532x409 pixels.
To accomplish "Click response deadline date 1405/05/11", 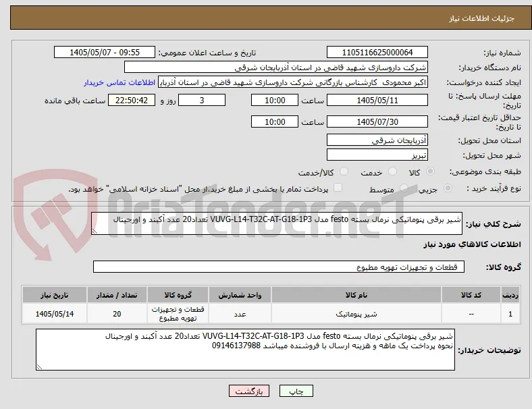I will 377,101.
